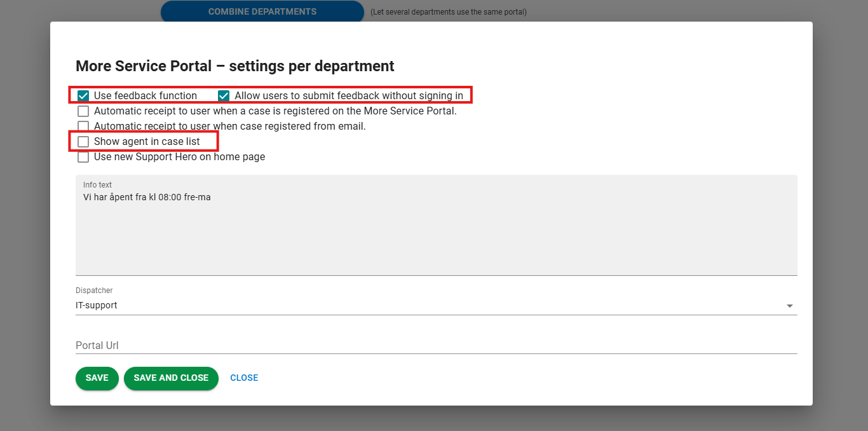Select the 'IT-support' dispatcher value
The image size is (868, 431).
97,305
